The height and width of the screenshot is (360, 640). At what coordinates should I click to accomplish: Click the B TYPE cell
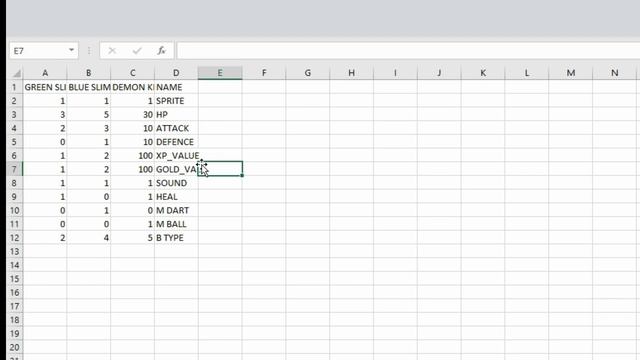click(176, 238)
